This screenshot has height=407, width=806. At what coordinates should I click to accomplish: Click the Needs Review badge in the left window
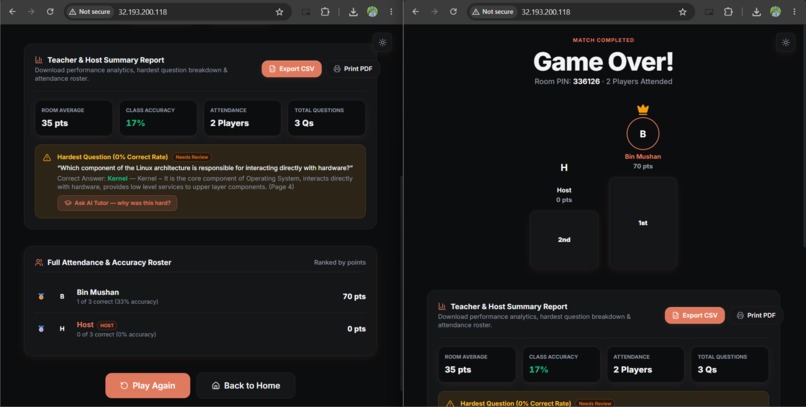(x=192, y=157)
